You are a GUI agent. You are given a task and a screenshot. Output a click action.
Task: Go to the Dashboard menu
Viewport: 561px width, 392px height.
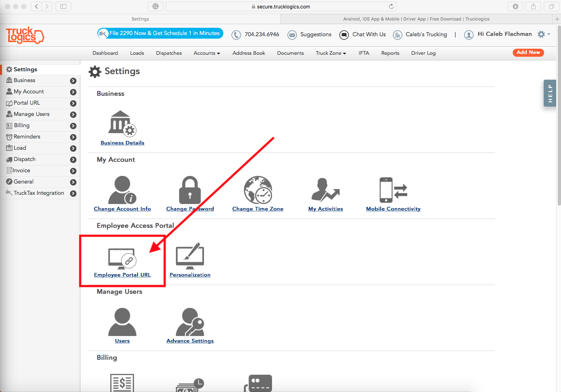click(105, 53)
